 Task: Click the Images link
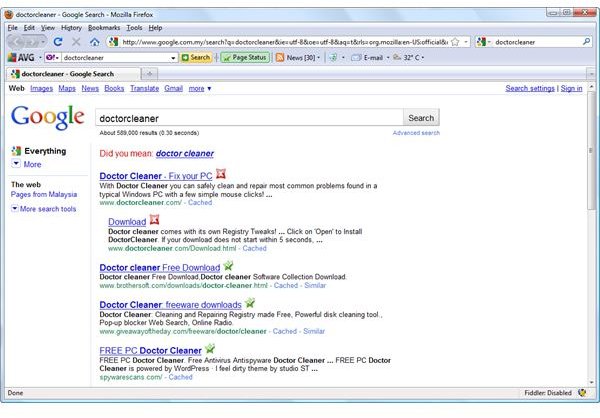(x=41, y=88)
